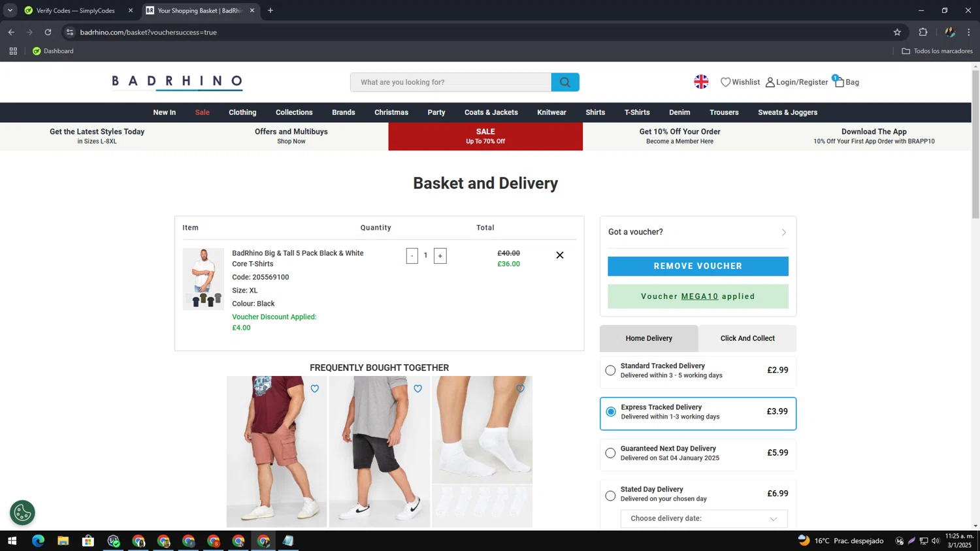This screenshot has height=551, width=980.
Task: Open Chrome three-dot menu
Action: [x=969, y=32]
